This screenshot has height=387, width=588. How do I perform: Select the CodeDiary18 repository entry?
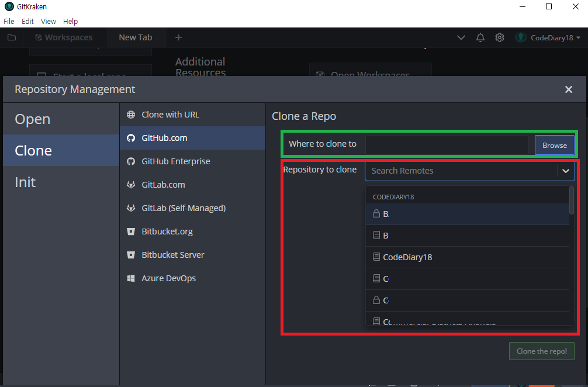click(x=467, y=257)
